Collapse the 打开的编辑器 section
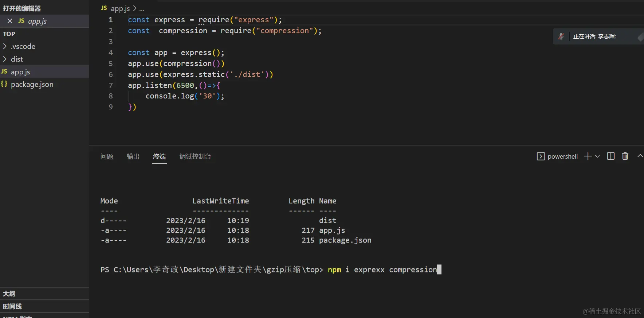 (44, 8)
